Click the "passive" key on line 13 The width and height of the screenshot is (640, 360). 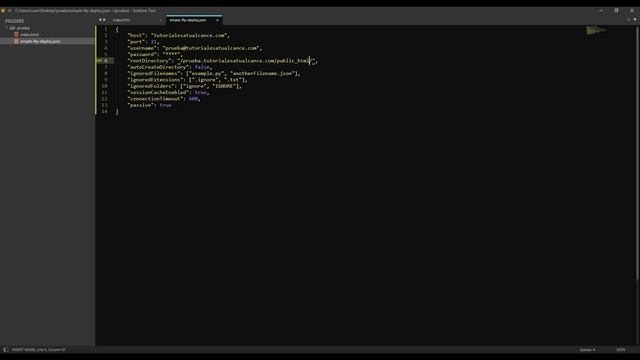pyautogui.click(x=140, y=105)
